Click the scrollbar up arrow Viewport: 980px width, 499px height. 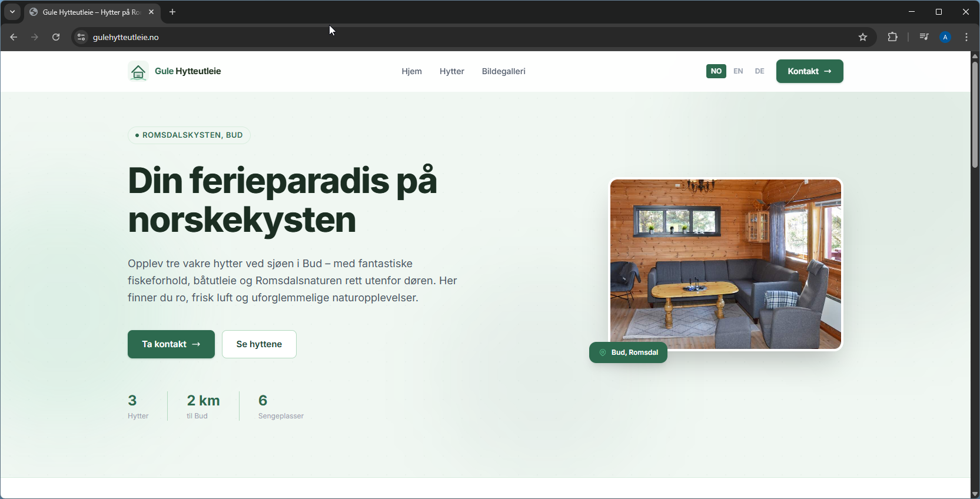click(975, 56)
